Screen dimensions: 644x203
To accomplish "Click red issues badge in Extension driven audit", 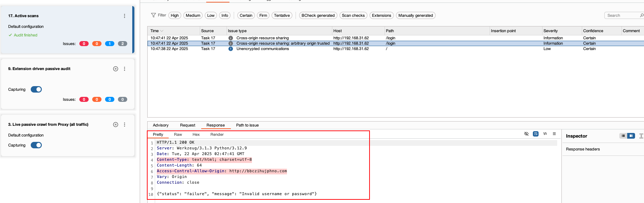I will click(84, 99).
